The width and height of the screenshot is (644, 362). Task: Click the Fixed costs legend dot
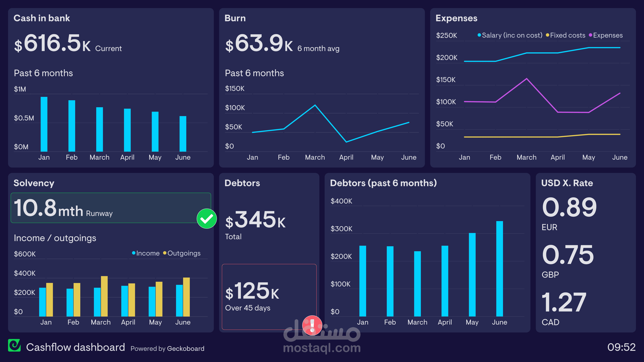tap(548, 35)
